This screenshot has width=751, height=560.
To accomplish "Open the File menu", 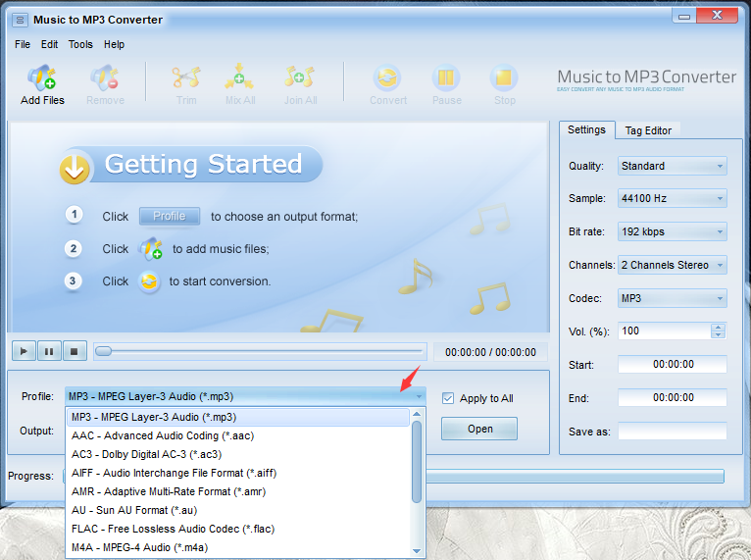I will (x=23, y=44).
